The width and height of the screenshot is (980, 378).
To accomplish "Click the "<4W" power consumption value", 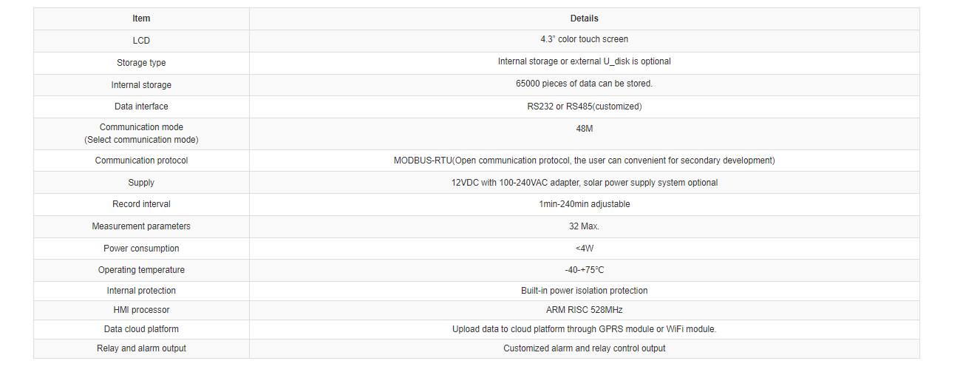I will tap(584, 249).
